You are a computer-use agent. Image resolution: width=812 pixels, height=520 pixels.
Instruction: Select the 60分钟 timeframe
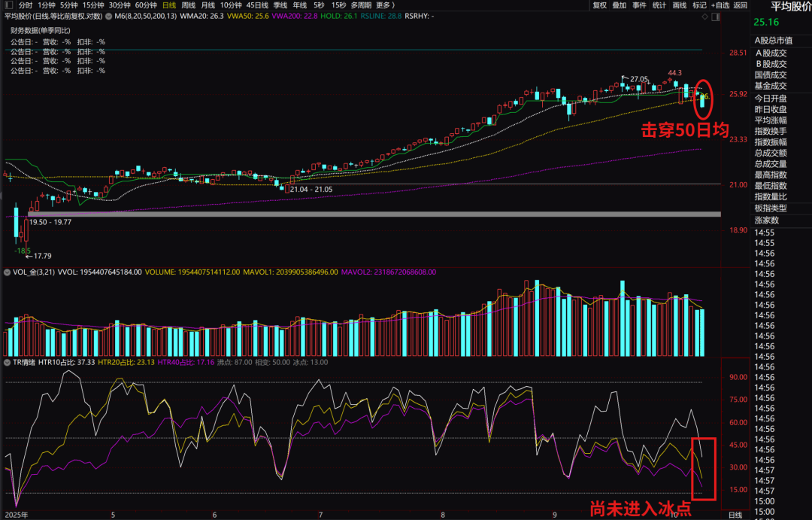[x=146, y=5]
